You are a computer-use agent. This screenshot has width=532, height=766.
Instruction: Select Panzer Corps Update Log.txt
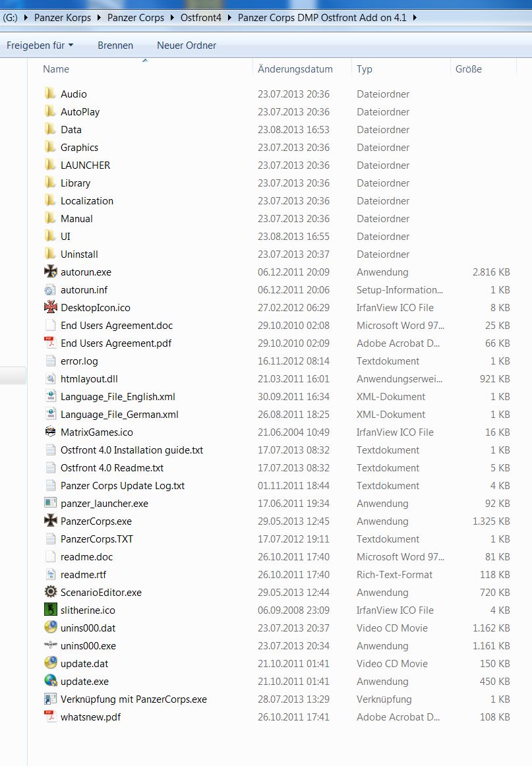click(x=123, y=486)
